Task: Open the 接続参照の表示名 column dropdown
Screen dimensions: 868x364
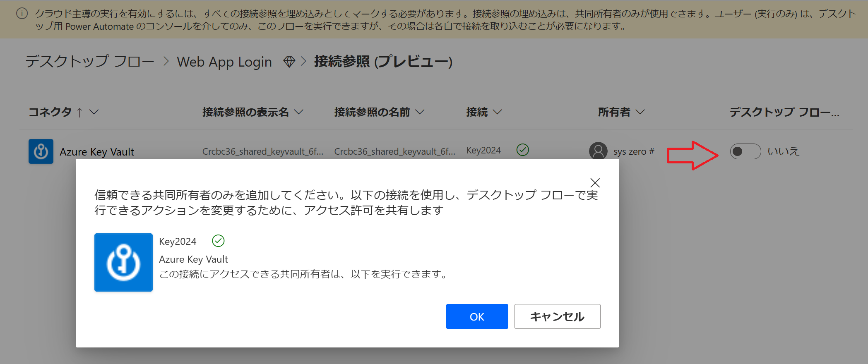Action: click(298, 112)
